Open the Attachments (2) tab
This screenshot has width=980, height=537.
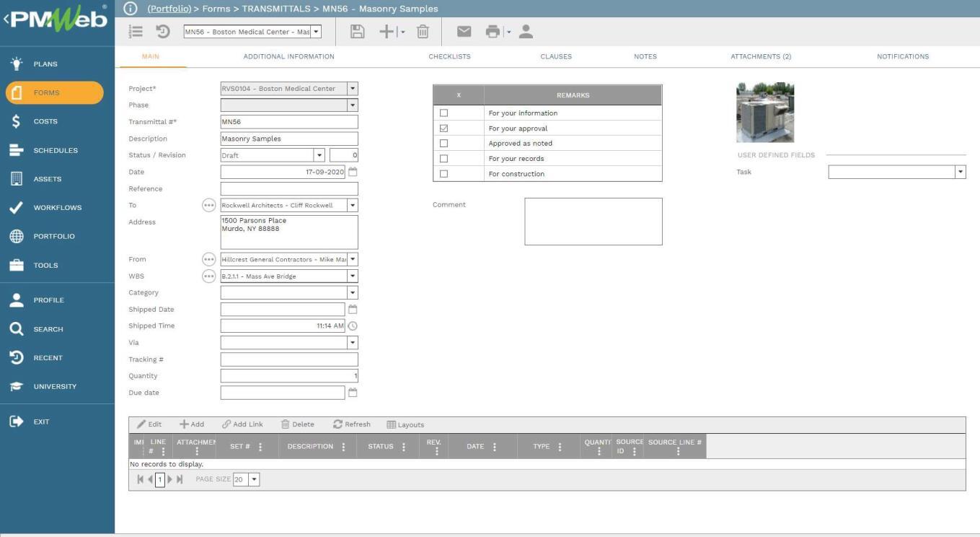point(760,56)
